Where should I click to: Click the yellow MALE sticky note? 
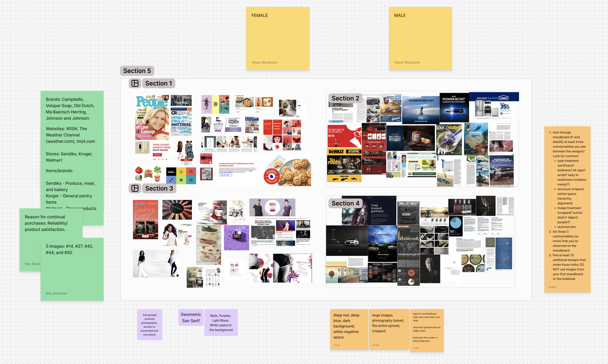click(420, 38)
